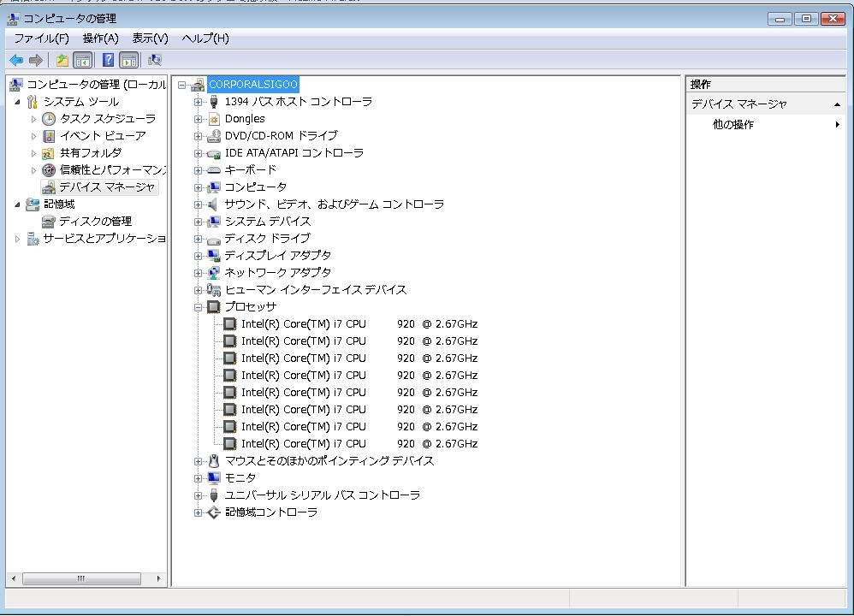Collapse the CORPORALSIGOO root node

pyautogui.click(x=182, y=85)
